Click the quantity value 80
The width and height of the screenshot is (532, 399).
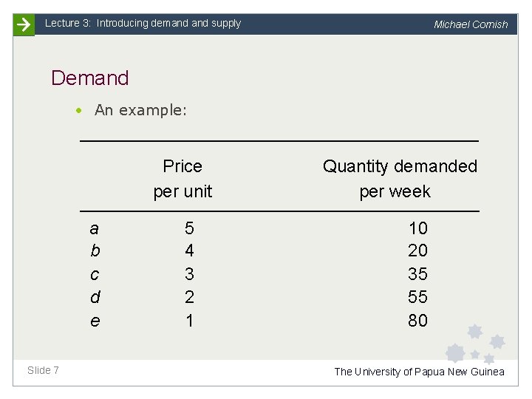click(417, 321)
